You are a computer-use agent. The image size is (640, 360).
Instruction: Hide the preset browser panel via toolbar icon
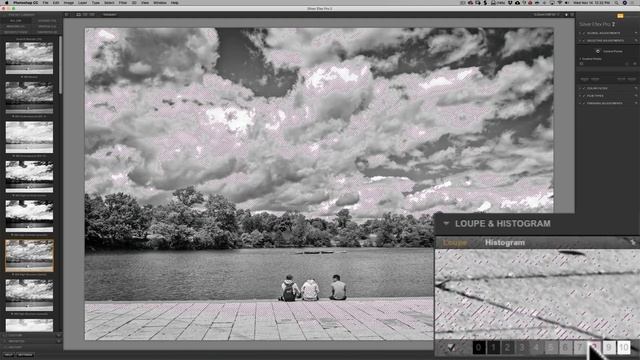point(67,15)
